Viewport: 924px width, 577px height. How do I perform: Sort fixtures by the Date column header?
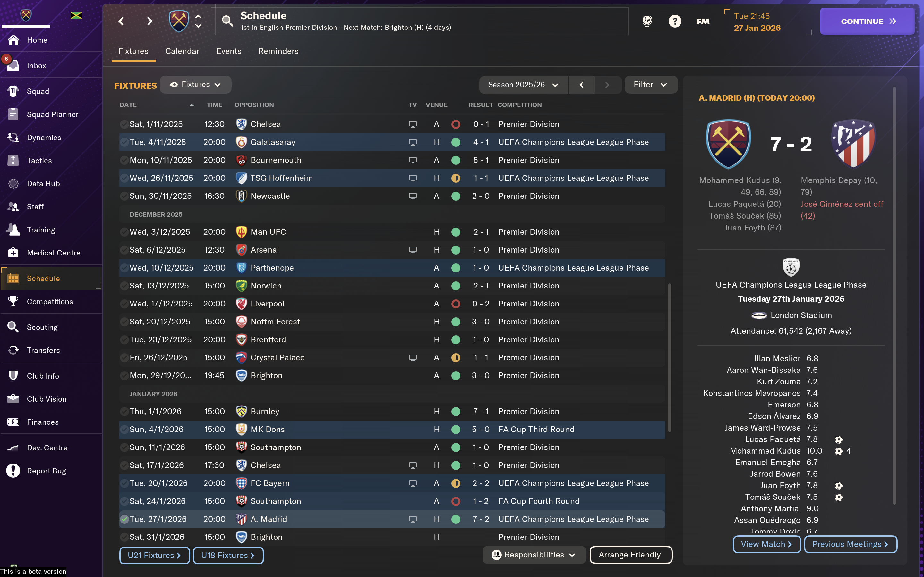(128, 105)
